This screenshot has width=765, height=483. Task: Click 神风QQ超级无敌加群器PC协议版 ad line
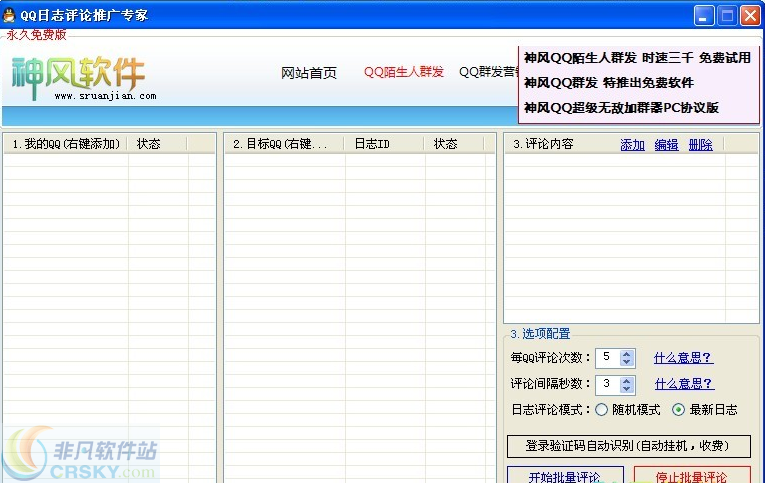click(621, 107)
